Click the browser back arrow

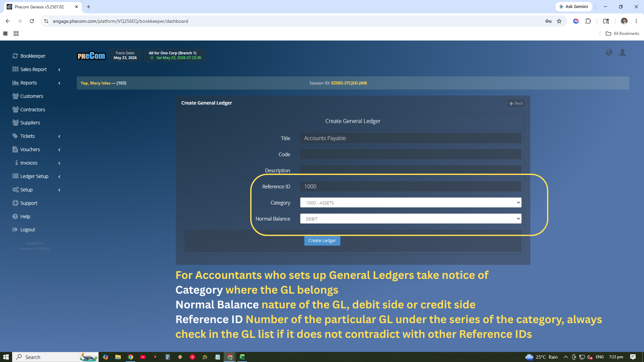[7, 21]
